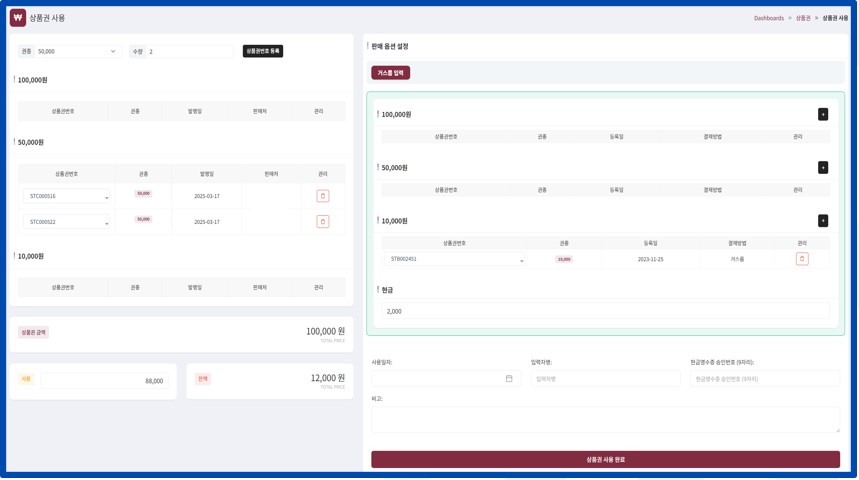Screen dimensions: 859x480
Task: Open 상품권 breadcrumb link
Action: (803, 18)
